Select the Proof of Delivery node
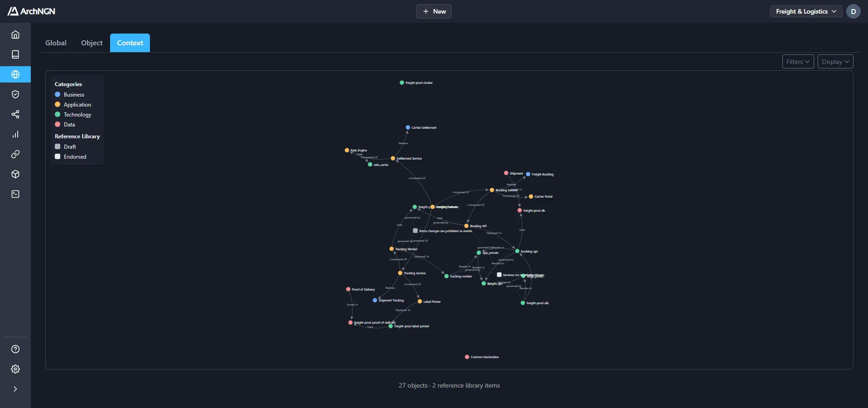 [x=348, y=289]
